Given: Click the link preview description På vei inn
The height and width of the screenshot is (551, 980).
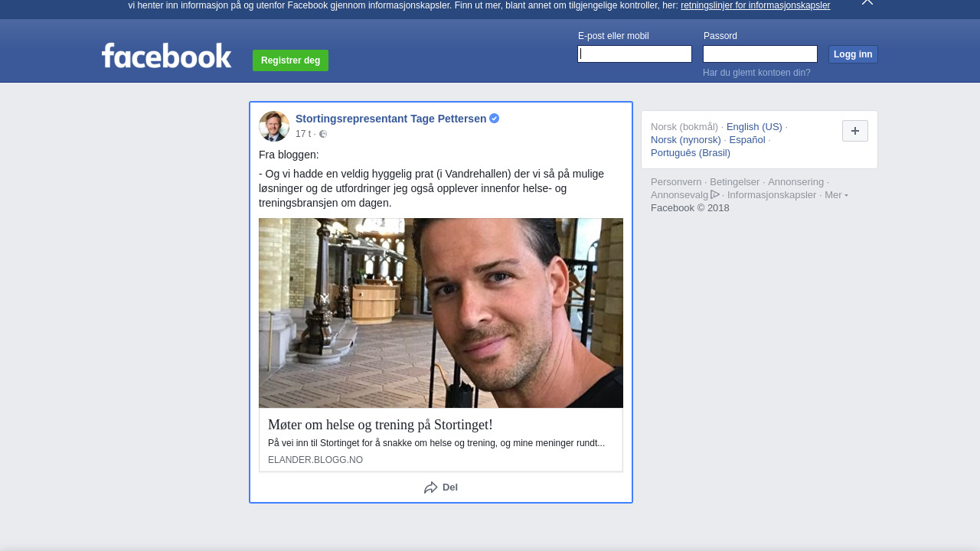Looking at the screenshot, I should [x=436, y=443].
